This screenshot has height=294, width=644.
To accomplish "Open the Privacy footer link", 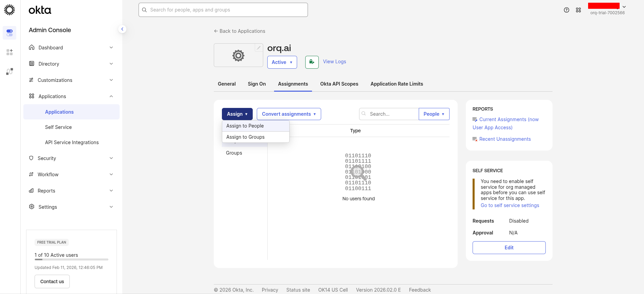I will pos(270,290).
